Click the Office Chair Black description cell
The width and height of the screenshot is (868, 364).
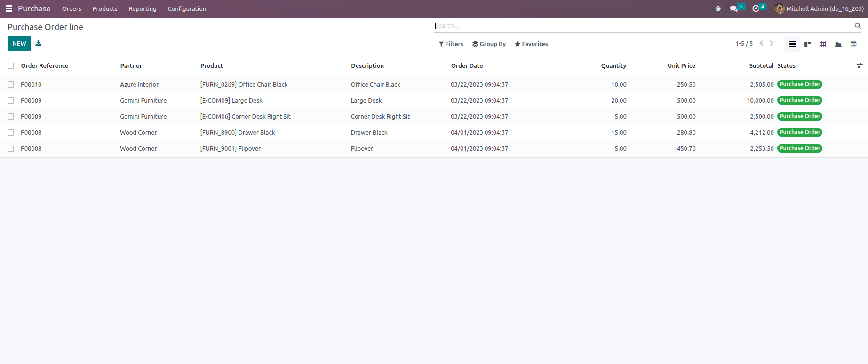[375, 85]
